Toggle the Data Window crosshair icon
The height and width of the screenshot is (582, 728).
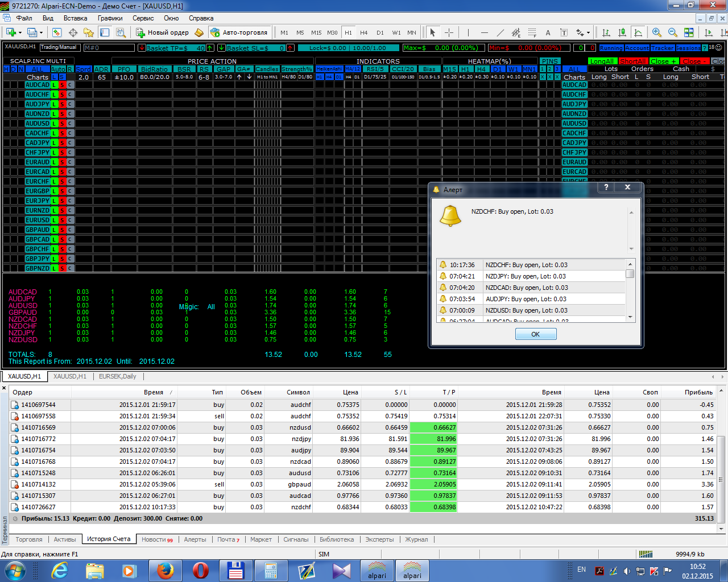(x=73, y=32)
